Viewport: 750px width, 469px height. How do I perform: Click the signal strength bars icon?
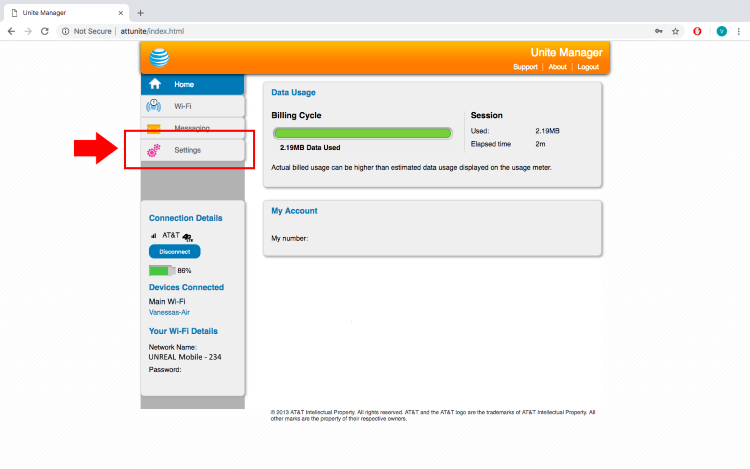pos(154,235)
